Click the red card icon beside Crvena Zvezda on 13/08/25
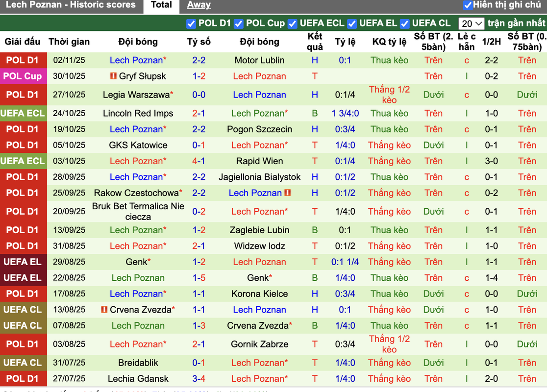 (104, 309)
